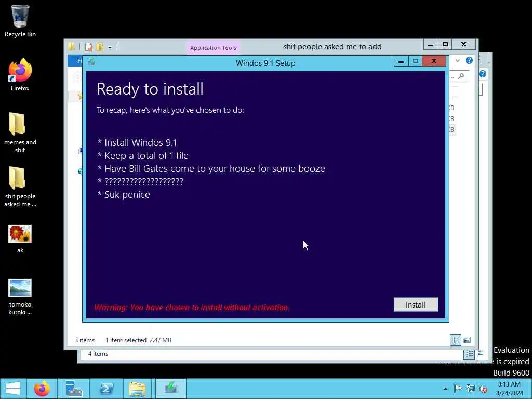This screenshot has height=399, width=532.
Task: Open the Customize Quick Access Toolbar dropdown
Action: pos(110,47)
